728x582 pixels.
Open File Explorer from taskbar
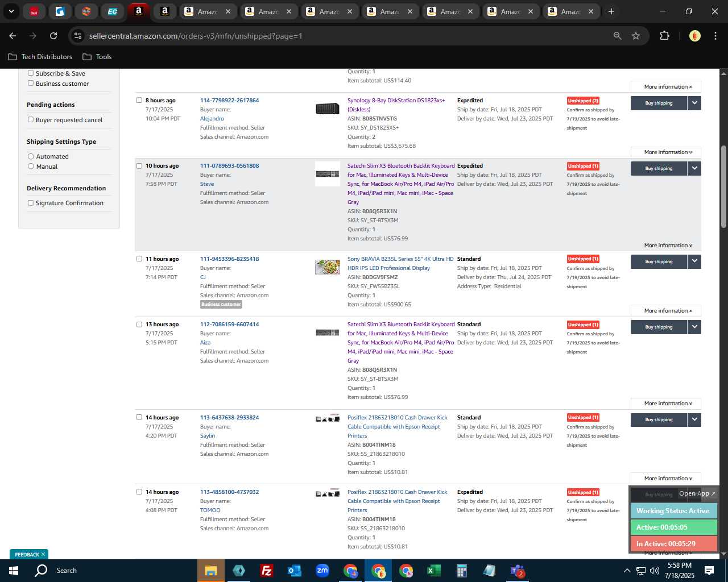[211, 571]
